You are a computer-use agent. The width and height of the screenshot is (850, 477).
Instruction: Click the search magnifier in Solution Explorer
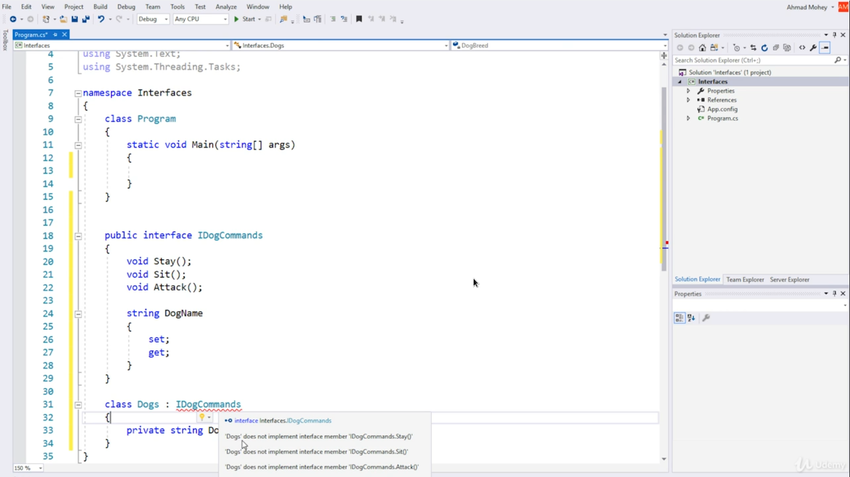point(838,60)
